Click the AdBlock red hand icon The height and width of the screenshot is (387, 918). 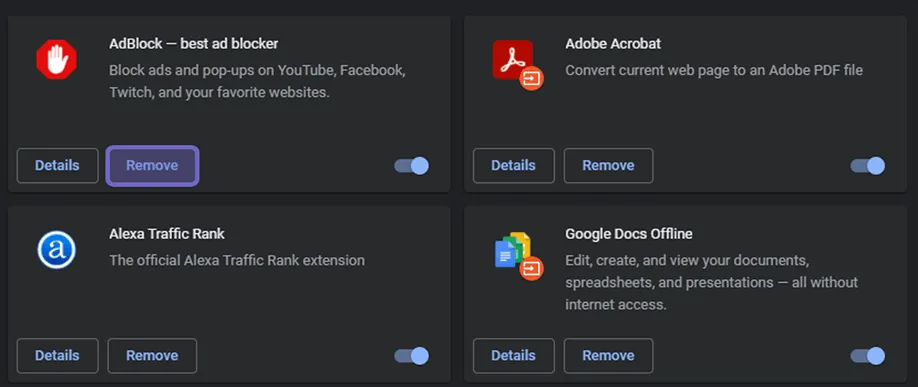[x=57, y=59]
